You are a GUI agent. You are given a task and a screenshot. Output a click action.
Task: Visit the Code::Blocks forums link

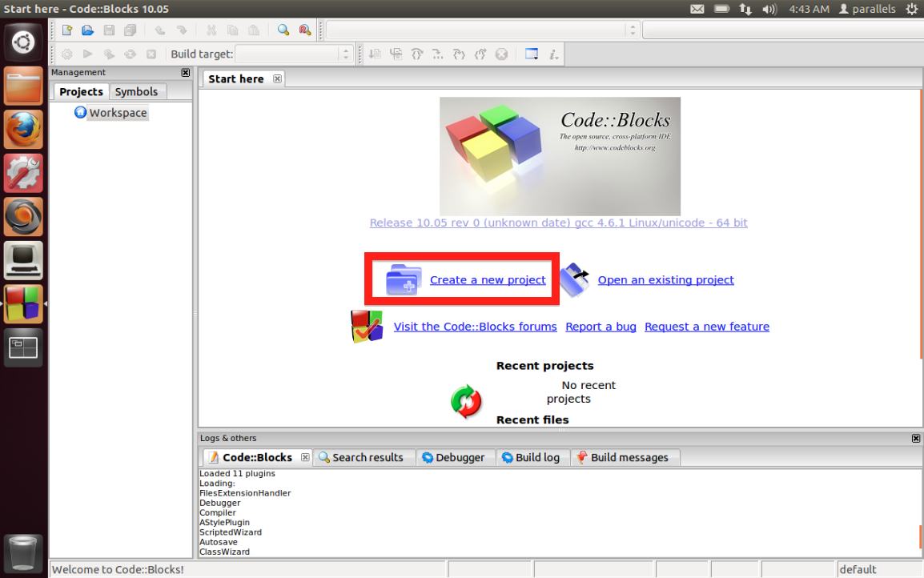pos(475,327)
